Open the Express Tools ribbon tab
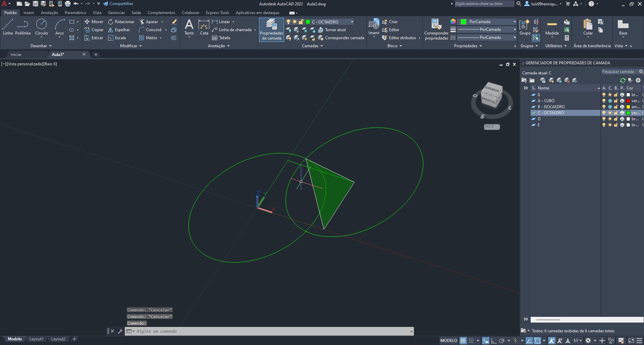Screen dimensions: 644x345 point(217,13)
